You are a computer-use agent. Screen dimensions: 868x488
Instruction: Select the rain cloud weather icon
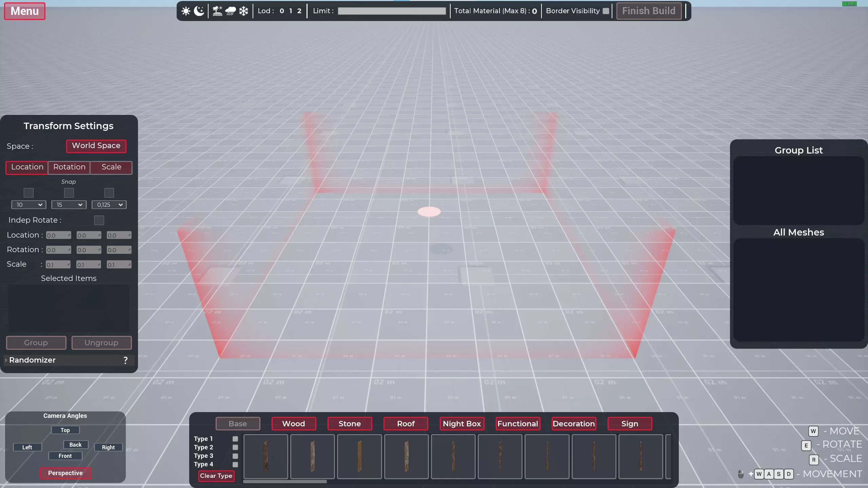(x=231, y=11)
